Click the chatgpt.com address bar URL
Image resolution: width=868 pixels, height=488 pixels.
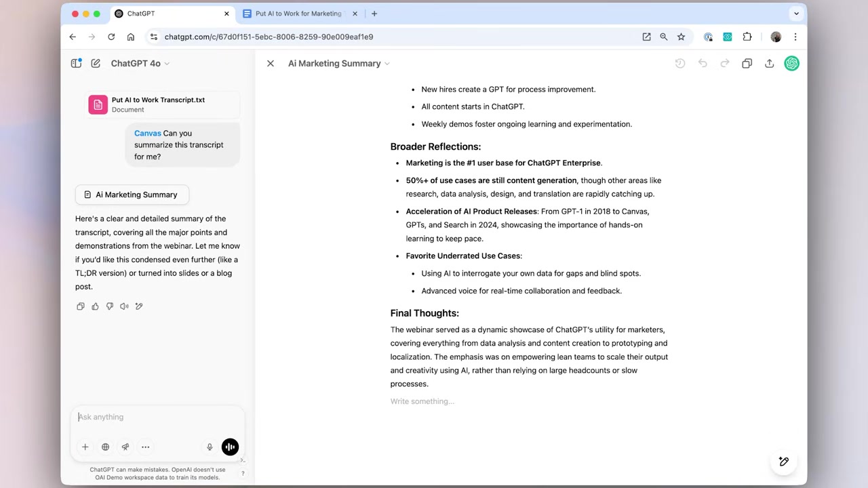pyautogui.click(x=269, y=37)
